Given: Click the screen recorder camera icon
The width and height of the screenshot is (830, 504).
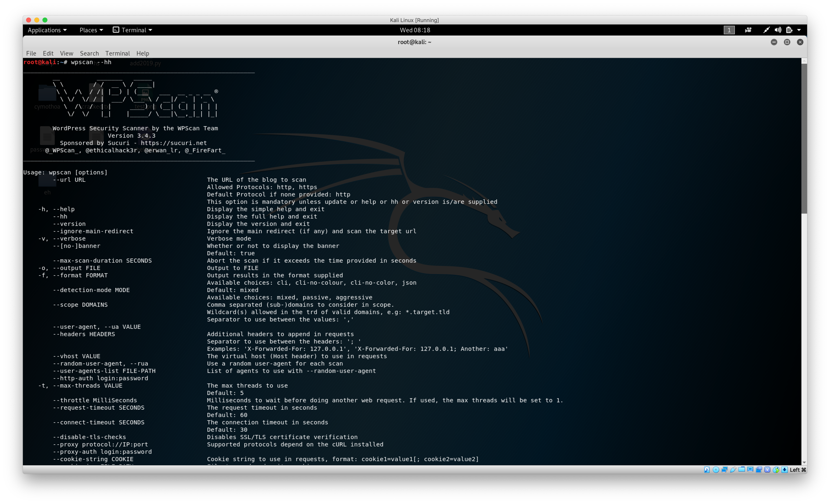Looking at the screenshot, I should point(748,30).
